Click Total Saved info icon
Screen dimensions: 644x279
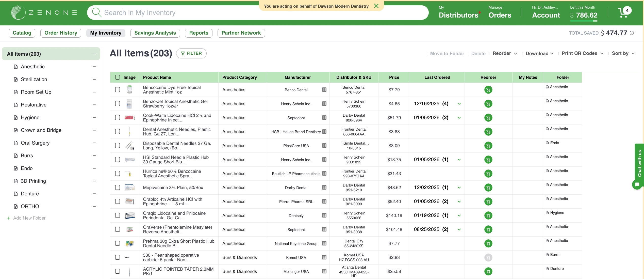[x=632, y=33]
